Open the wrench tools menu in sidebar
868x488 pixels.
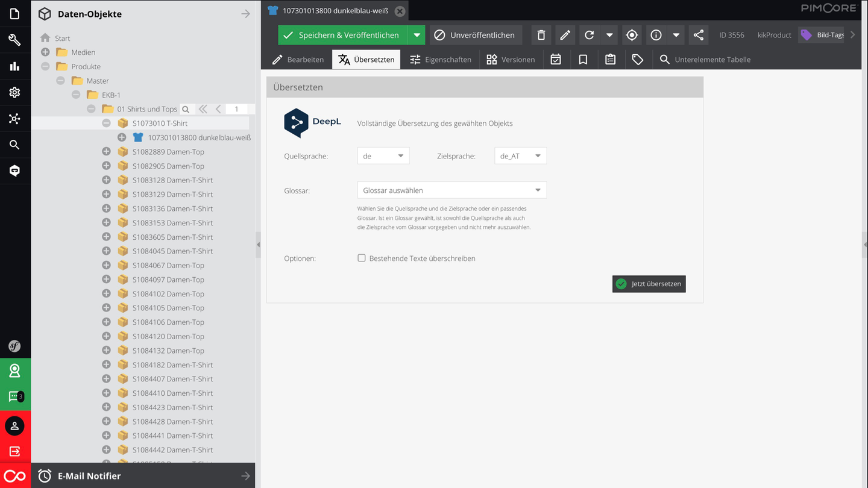[14, 40]
